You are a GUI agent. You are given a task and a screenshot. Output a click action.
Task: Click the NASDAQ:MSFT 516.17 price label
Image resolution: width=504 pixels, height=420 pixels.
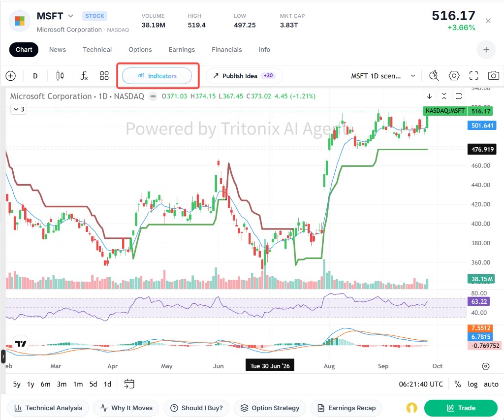click(x=458, y=111)
